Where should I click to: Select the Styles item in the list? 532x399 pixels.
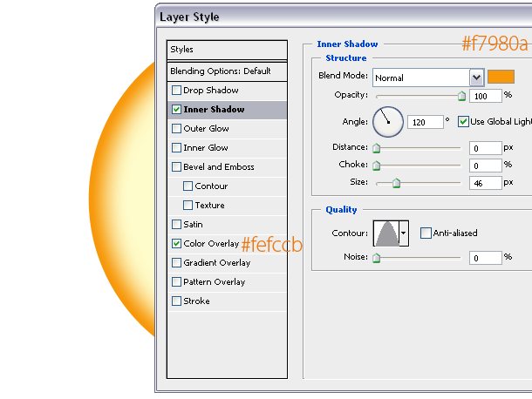[x=227, y=50]
